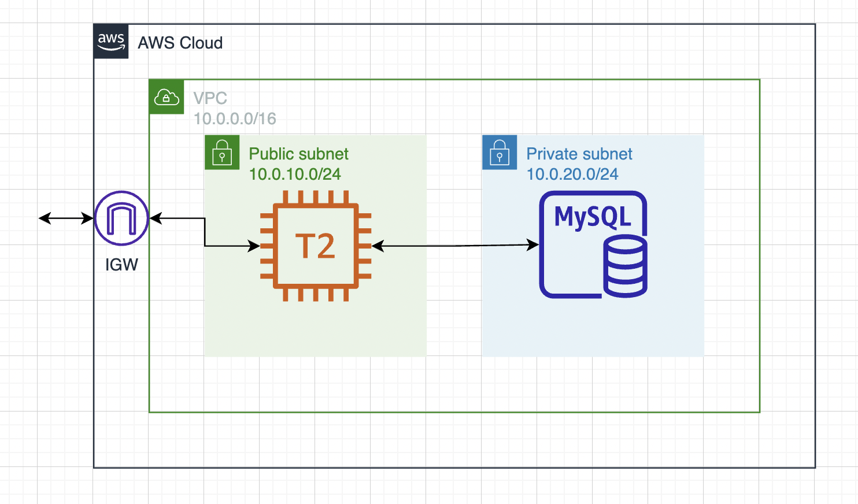Click the AWS logo icon
Screen dimensions: 858x504
click(110, 42)
